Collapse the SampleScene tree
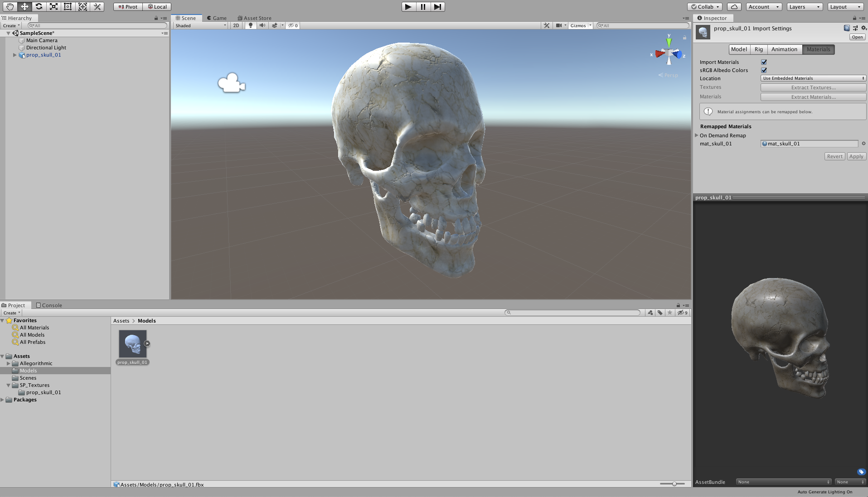Viewport: 868px width, 497px height. click(x=8, y=33)
